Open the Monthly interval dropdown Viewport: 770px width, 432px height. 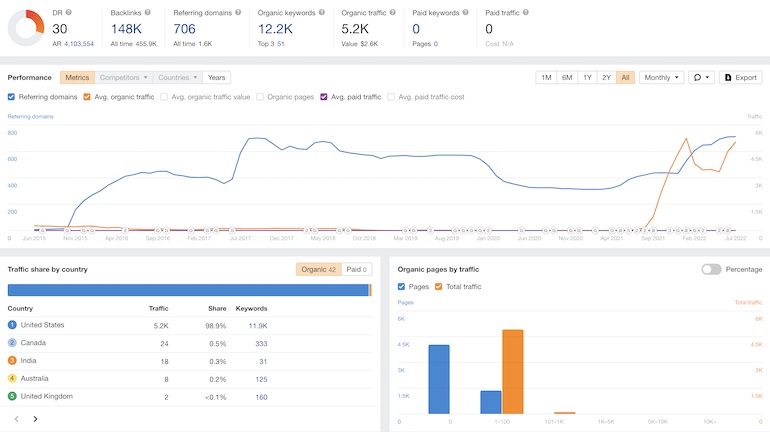(x=661, y=78)
